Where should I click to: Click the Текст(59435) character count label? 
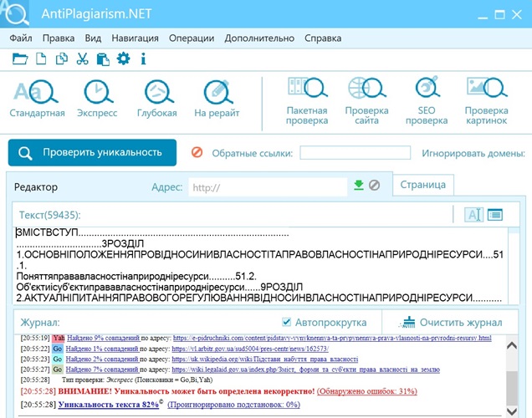click(50, 215)
